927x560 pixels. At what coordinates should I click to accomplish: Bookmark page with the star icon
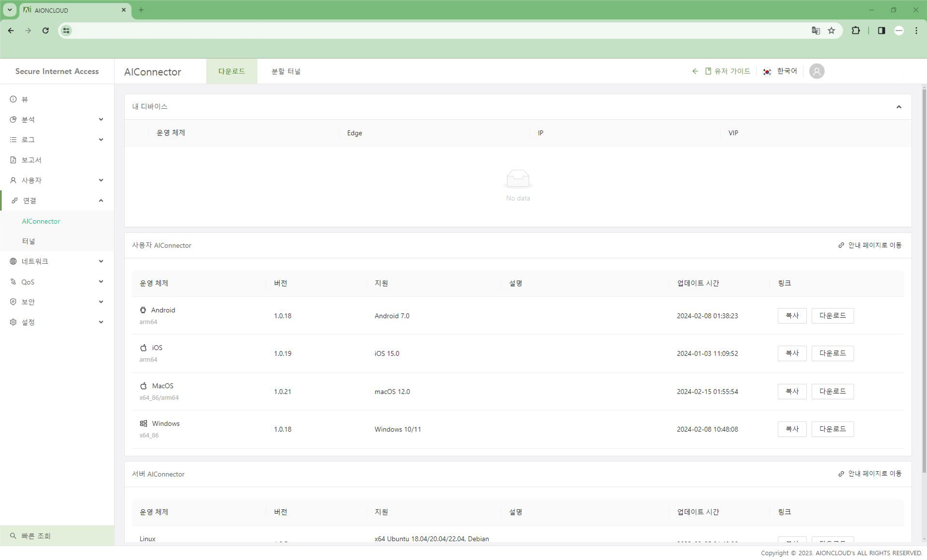click(x=831, y=30)
